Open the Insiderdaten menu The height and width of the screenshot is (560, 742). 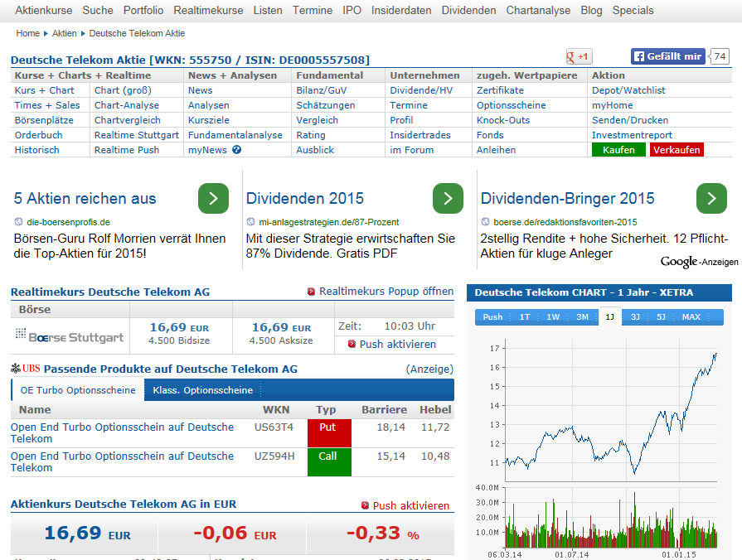(x=401, y=11)
